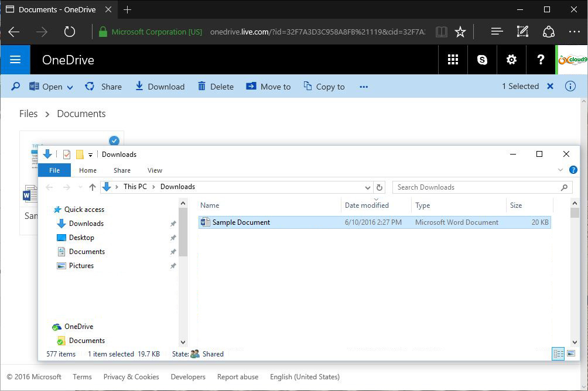Open the Developers footer link

point(188,377)
